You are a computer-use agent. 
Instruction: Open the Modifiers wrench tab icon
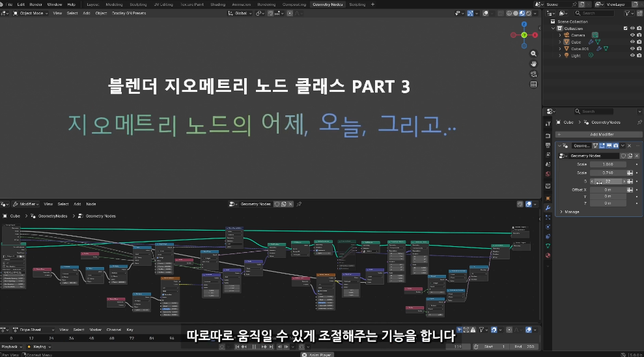(548, 208)
